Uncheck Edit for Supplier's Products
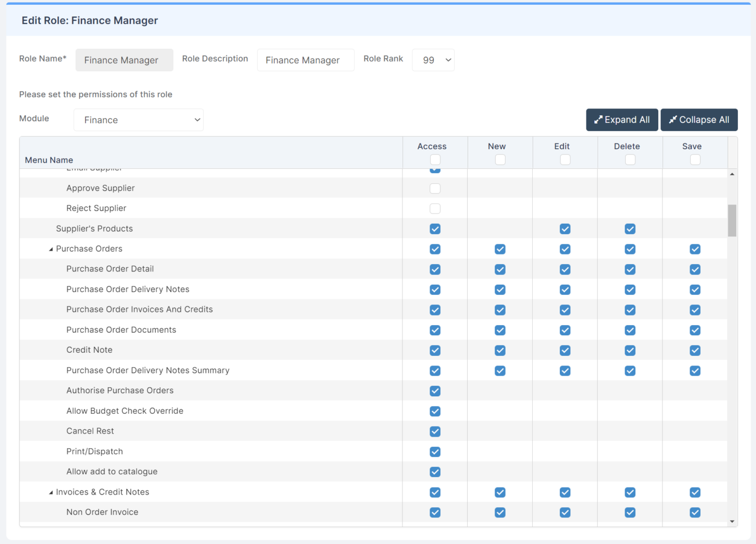Image resolution: width=756 pixels, height=544 pixels. pos(565,229)
